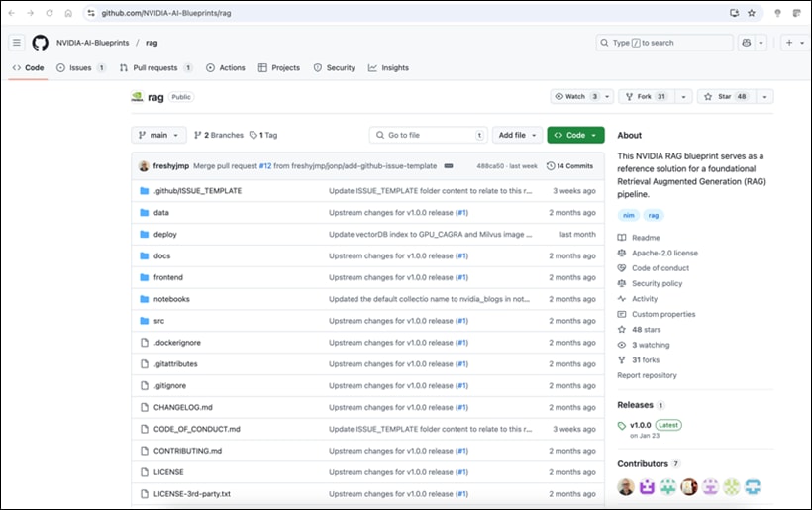Open the green Code dropdown
812x510 pixels.
[575, 135]
